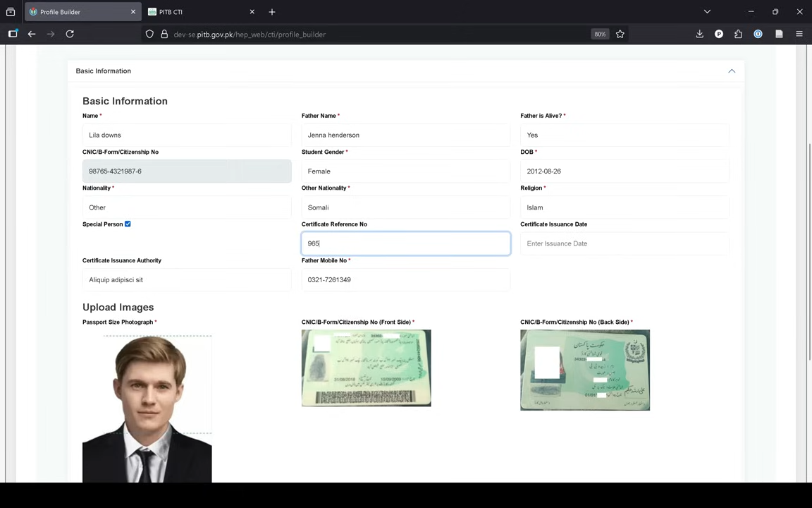Click the Certificate Issuance Date field
812x508 pixels.
624,243
